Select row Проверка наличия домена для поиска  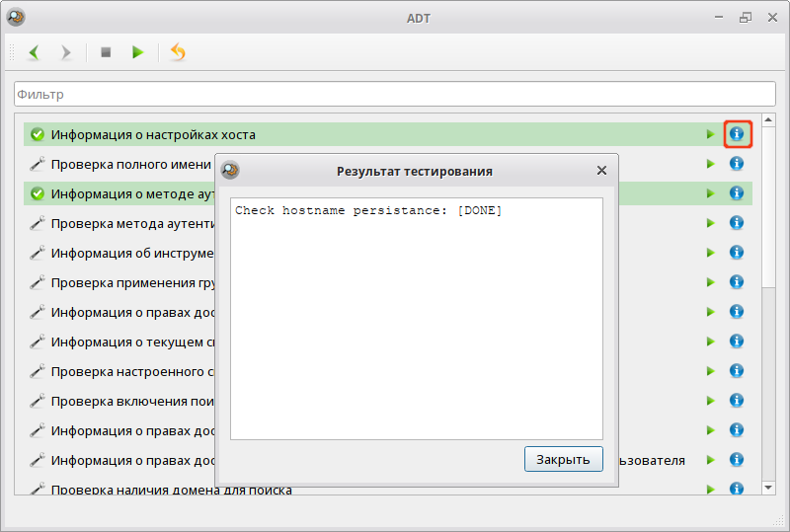click(388, 489)
